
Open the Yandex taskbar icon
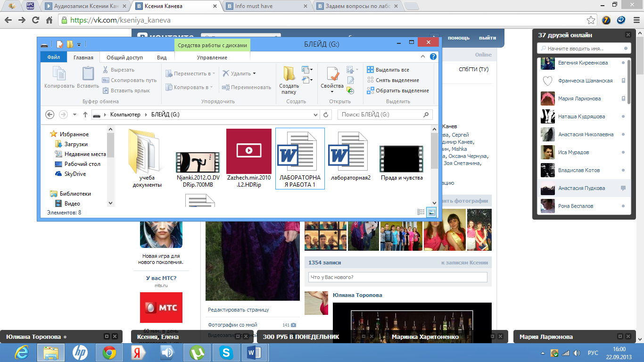click(138, 353)
